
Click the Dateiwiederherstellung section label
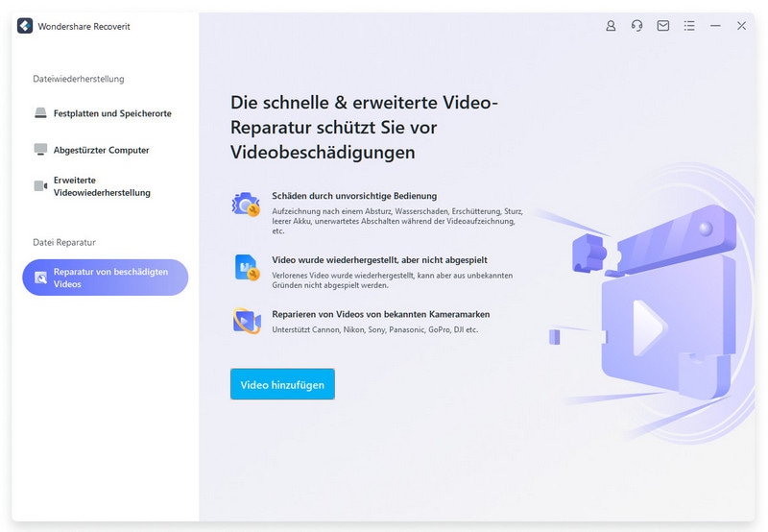[79, 79]
